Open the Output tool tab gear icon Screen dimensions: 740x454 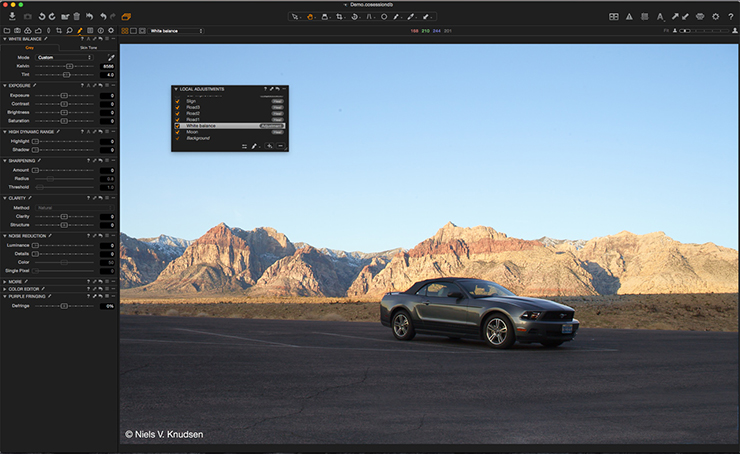[111, 31]
